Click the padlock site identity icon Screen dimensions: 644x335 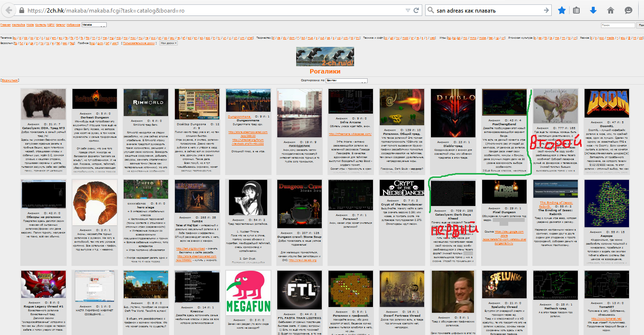pyautogui.click(x=21, y=10)
